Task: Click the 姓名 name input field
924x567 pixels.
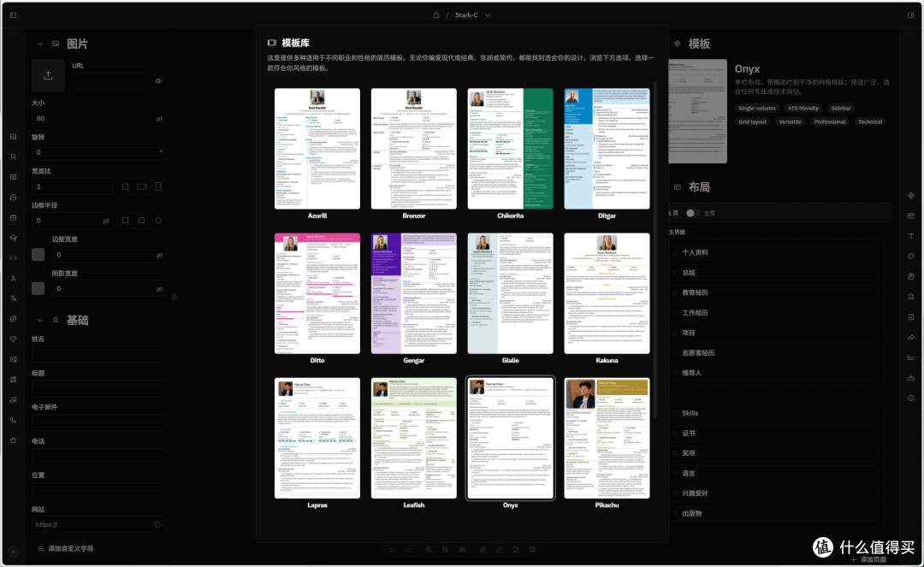Action: pyautogui.click(x=98, y=354)
